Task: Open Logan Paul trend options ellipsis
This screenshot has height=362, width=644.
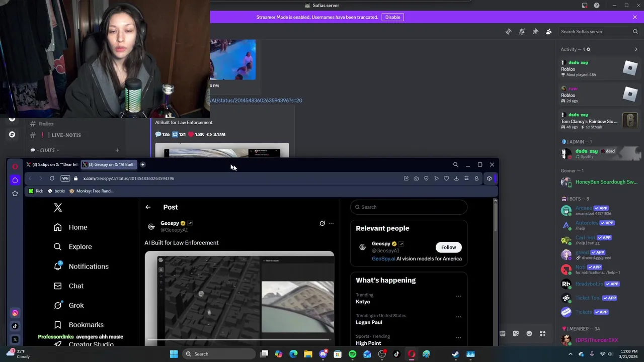Action: tap(458, 317)
